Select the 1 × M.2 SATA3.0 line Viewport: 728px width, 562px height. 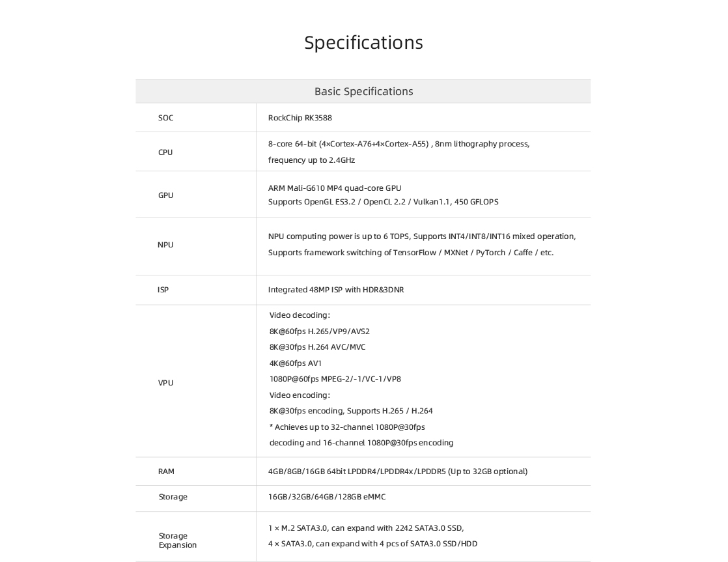(366, 528)
